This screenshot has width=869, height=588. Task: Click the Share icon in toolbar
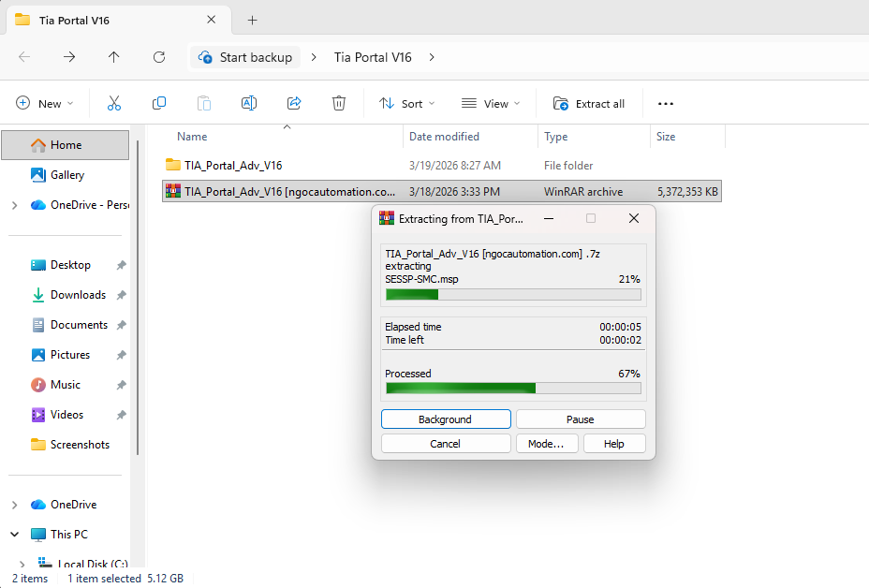click(294, 103)
